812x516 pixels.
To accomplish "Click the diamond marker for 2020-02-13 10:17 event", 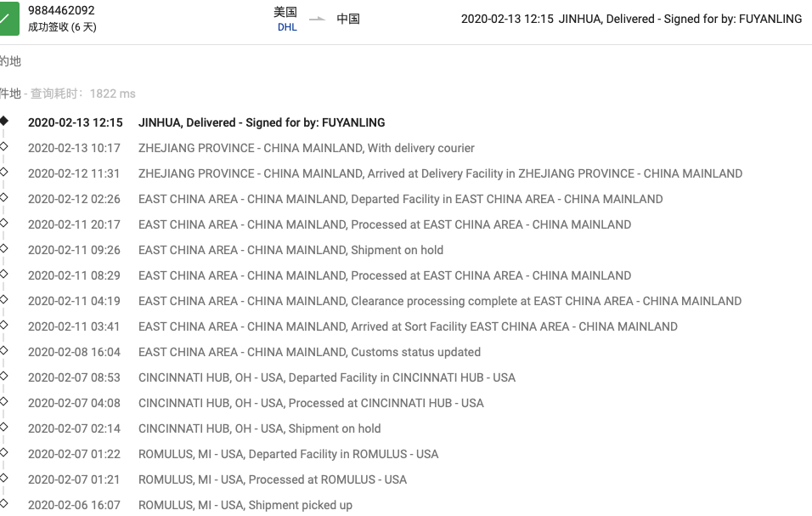I will pyautogui.click(x=4, y=146).
